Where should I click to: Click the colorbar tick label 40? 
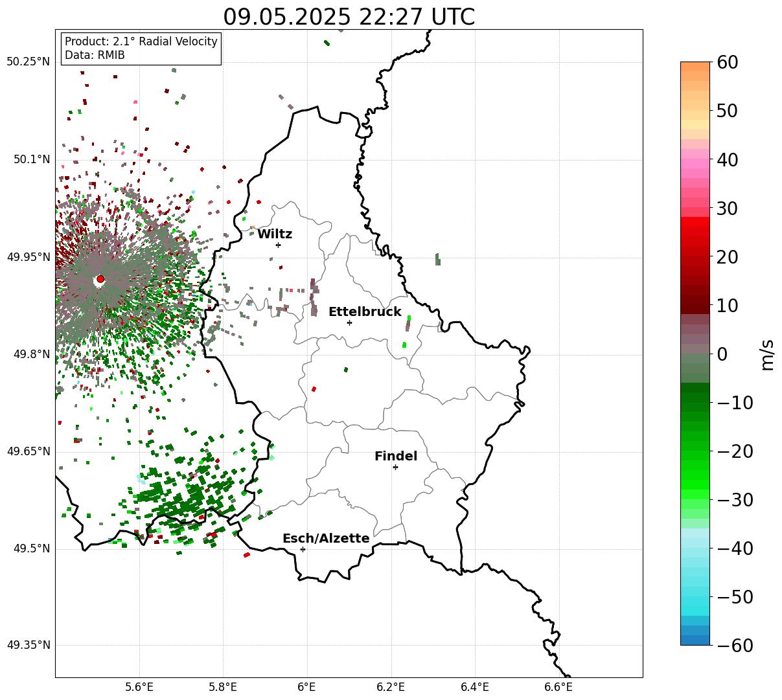click(728, 160)
